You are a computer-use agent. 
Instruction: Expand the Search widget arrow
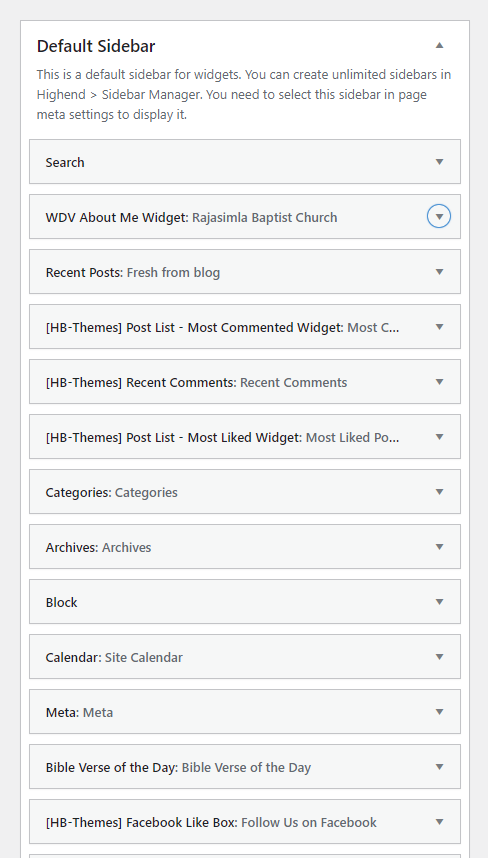[x=439, y=162]
